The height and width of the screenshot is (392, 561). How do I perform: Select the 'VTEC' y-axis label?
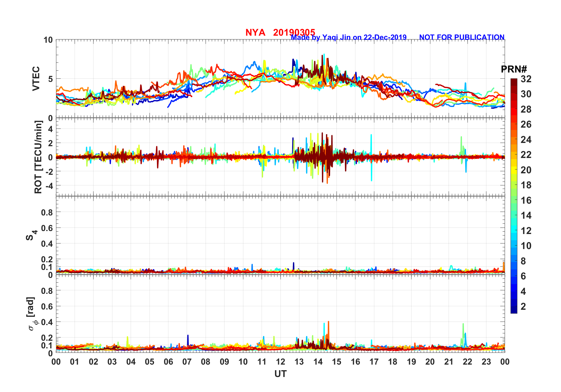[36, 79]
